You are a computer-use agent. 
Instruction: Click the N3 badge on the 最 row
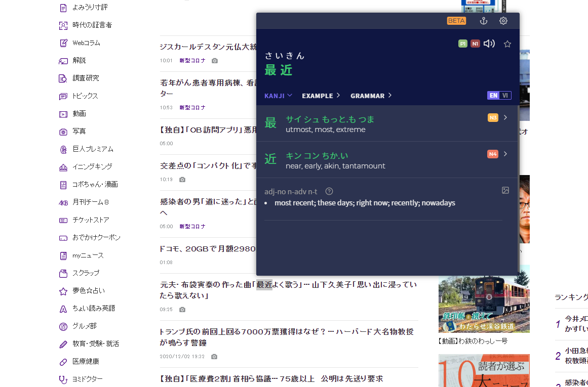493,118
